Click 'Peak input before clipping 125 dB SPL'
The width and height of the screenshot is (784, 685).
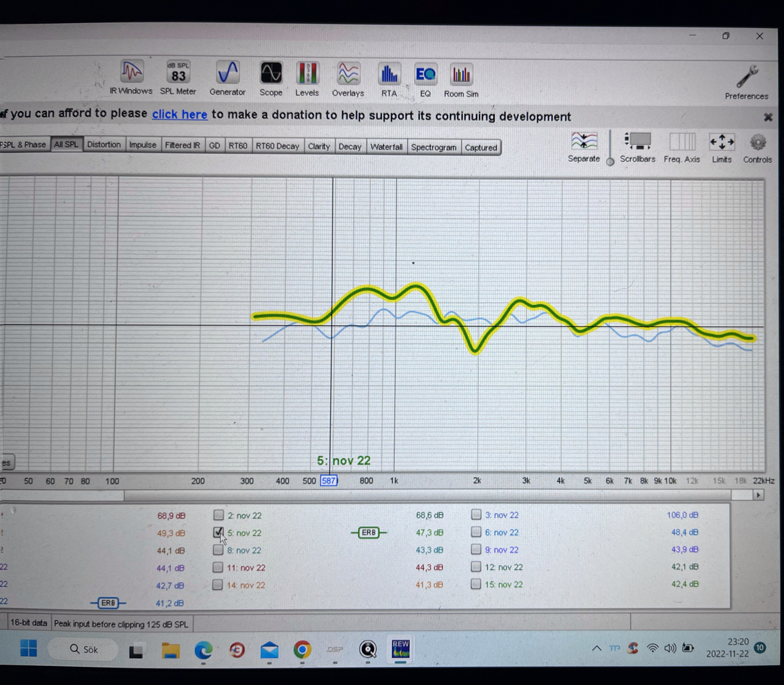click(x=121, y=624)
